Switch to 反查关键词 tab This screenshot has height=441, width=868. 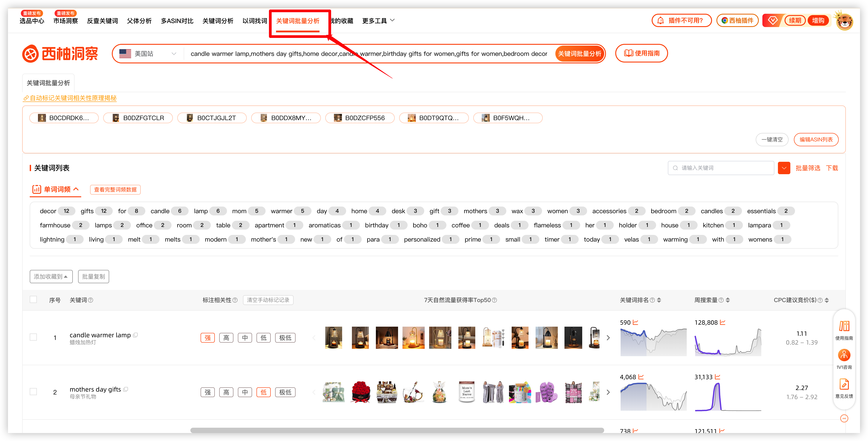pos(103,21)
